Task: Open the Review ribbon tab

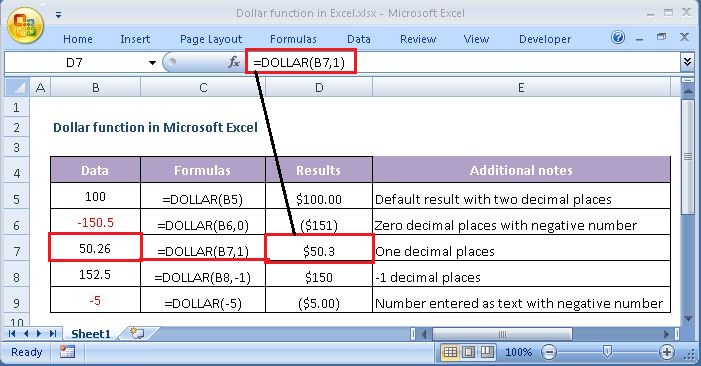Action: point(418,39)
